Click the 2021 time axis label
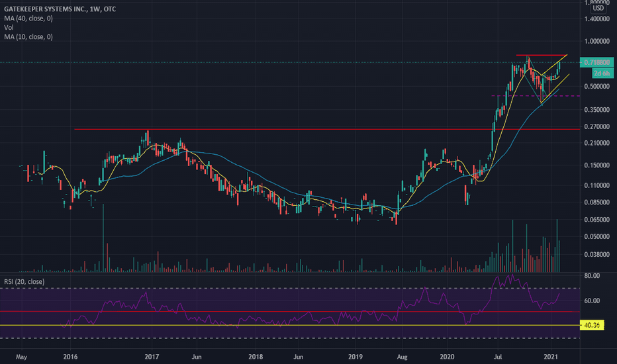The width and height of the screenshot is (617, 364). pos(551,357)
